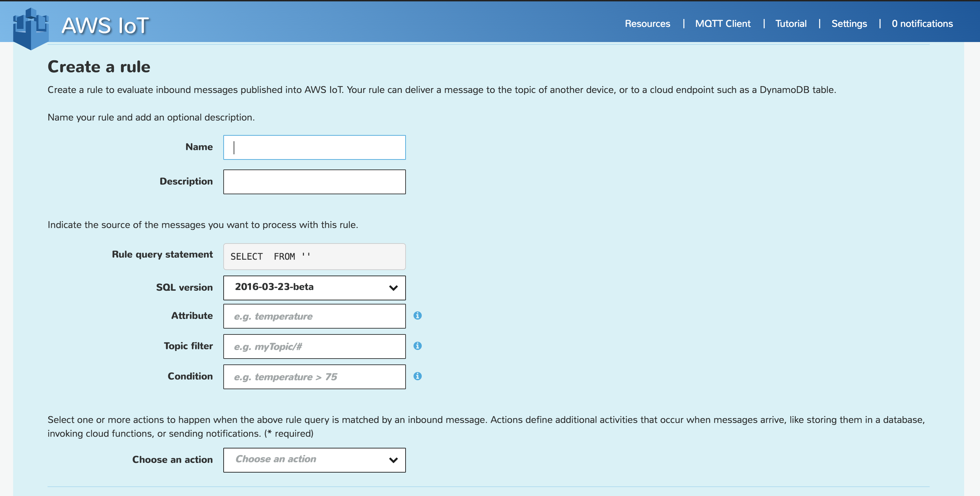Image resolution: width=980 pixels, height=496 pixels.
Task: Focus the rule Name input field
Action: coord(314,147)
